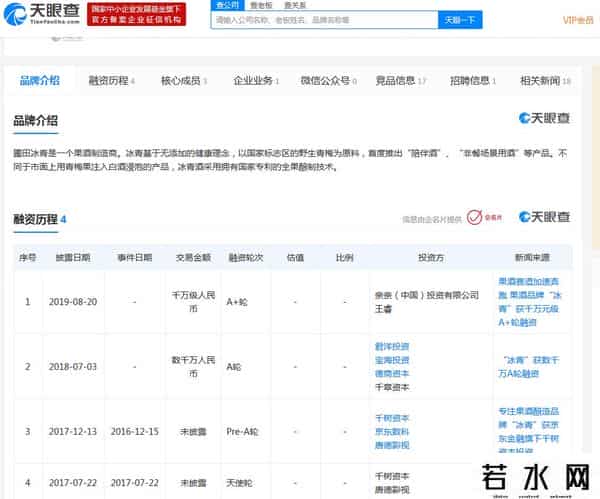The height and width of the screenshot is (499, 600).
Task: Open the A+轮 news source link
Action: pyautogui.click(x=529, y=302)
